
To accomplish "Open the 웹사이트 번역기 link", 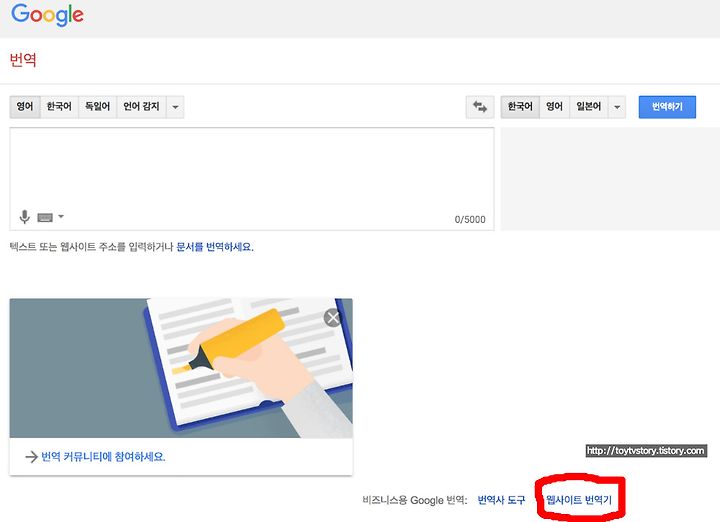I will click(579, 500).
